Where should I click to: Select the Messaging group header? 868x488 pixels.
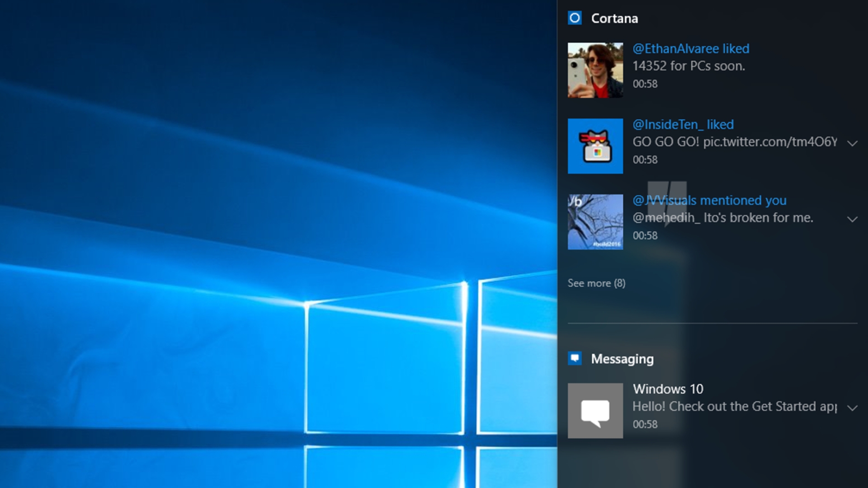[x=622, y=359]
